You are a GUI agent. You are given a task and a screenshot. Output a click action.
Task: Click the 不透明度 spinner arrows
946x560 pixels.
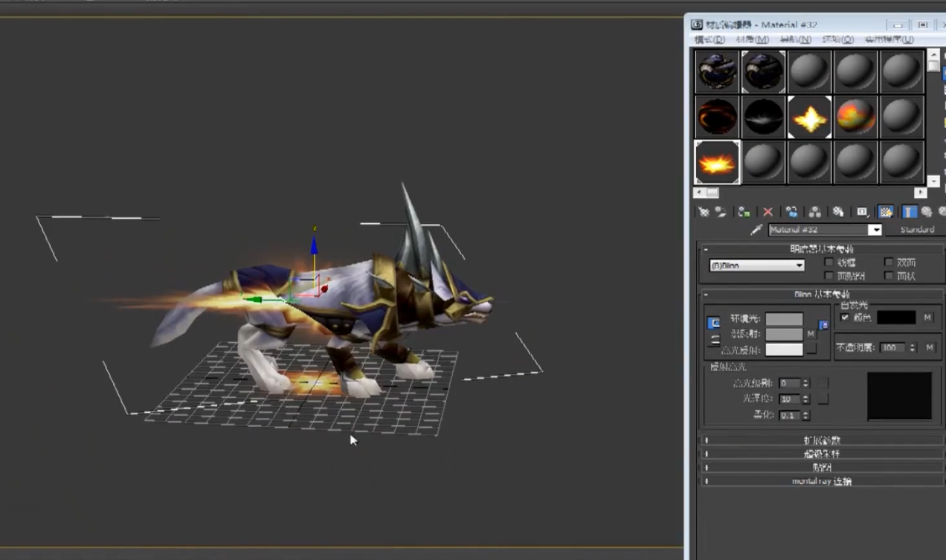[913, 347]
